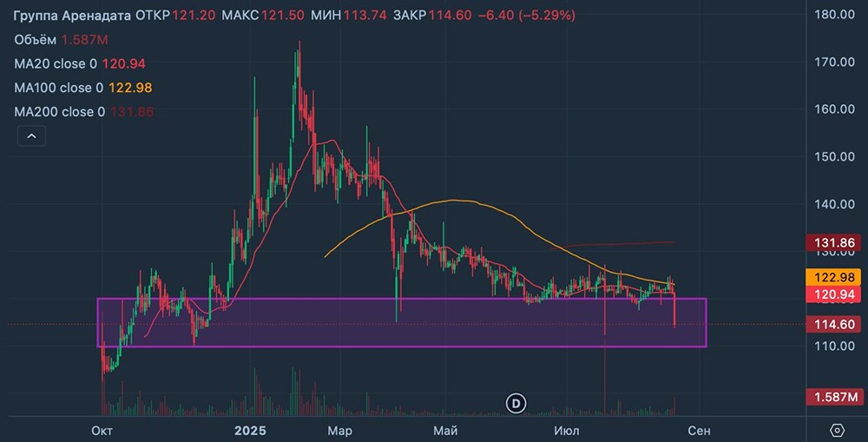Click the 110.00 price scale label
The image size is (868, 442).
834,346
